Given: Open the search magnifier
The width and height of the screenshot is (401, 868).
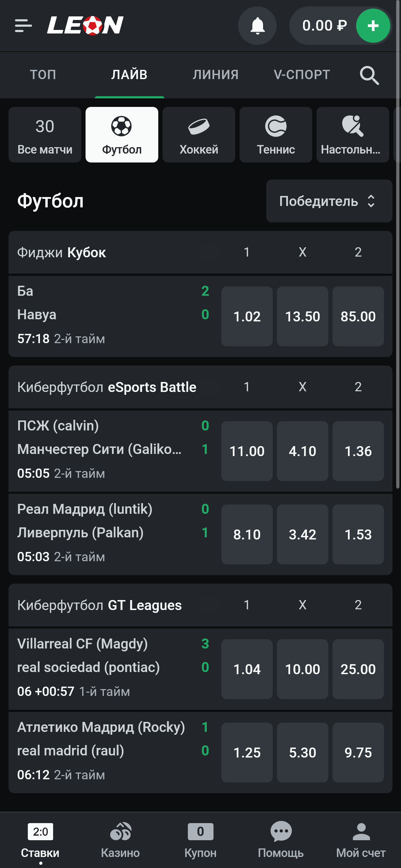Looking at the screenshot, I should [369, 75].
